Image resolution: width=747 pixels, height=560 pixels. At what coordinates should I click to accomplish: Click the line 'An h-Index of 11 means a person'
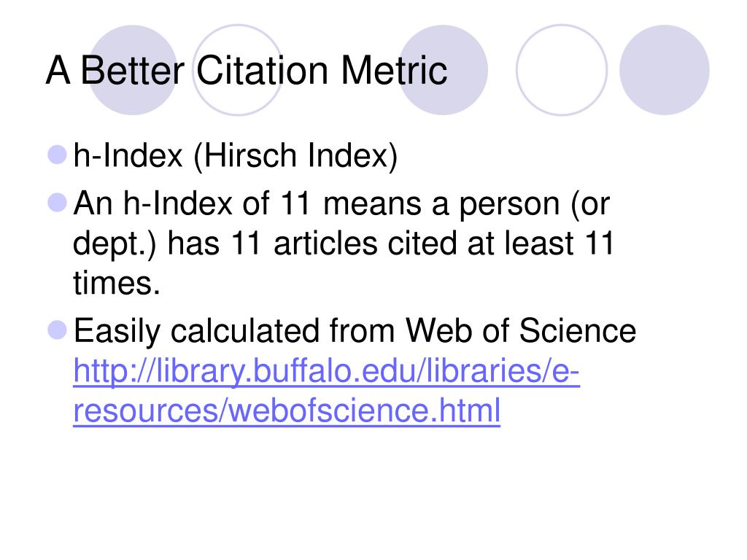[341, 204]
